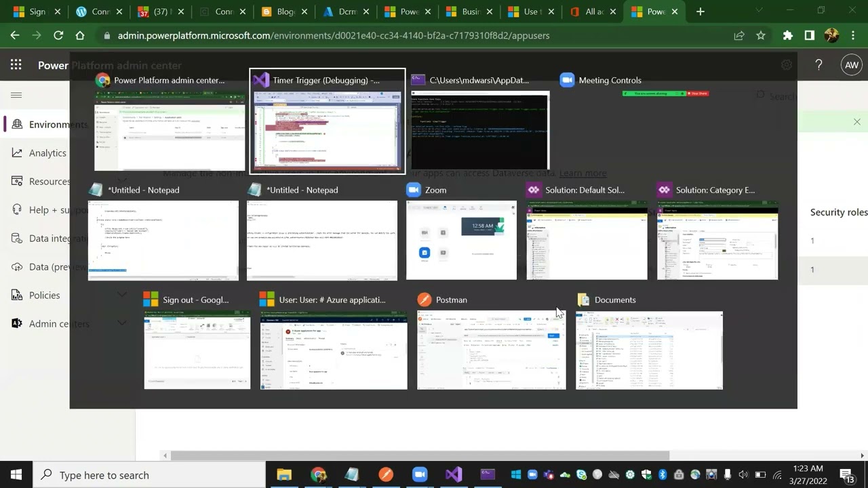
Task: Open Zoom from the taskbar
Action: coord(420,474)
